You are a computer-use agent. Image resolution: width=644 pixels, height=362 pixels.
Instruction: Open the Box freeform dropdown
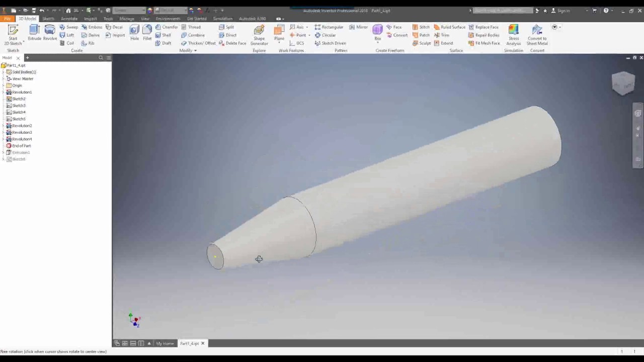click(x=377, y=43)
